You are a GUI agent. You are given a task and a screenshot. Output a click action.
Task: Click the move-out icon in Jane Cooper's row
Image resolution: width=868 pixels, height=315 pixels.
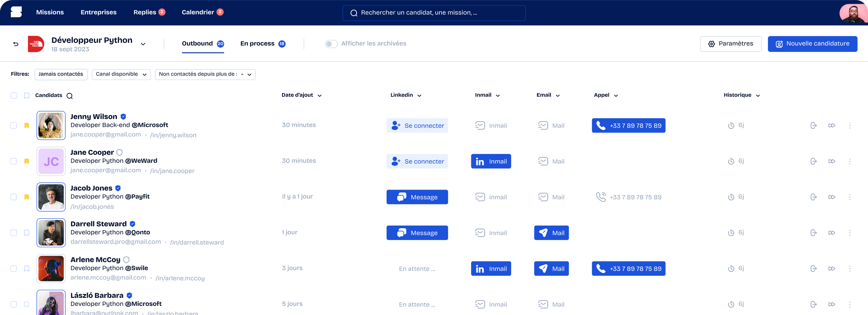(x=813, y=161)
